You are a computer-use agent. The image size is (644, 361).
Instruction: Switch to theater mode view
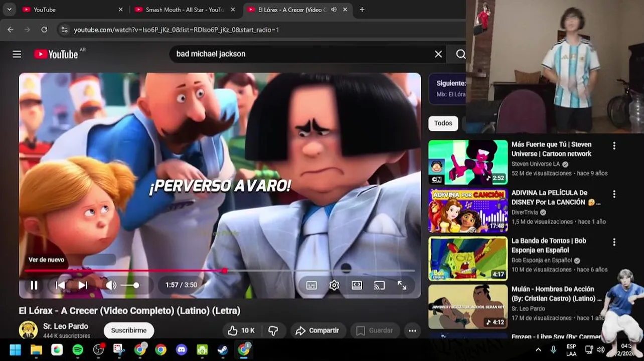tap(357, 285)
